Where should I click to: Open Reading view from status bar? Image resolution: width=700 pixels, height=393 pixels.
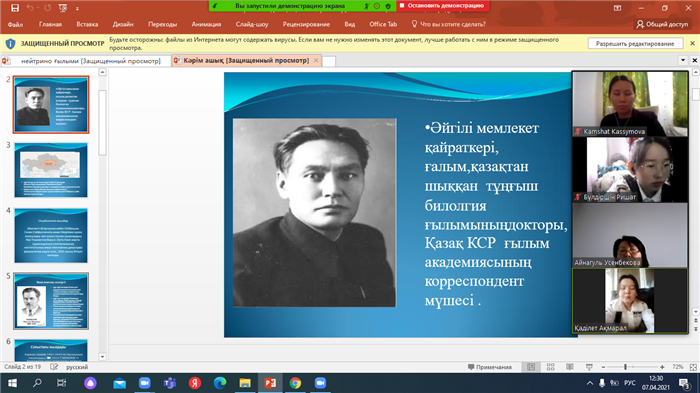[x=570, y=367]
